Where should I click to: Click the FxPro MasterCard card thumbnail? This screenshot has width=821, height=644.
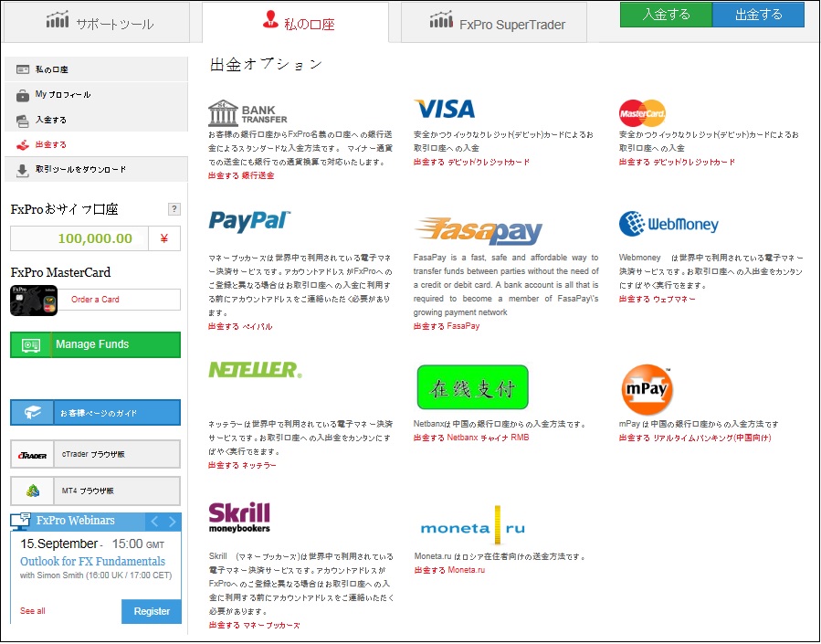pyautogui.click(x=34, y=301)
